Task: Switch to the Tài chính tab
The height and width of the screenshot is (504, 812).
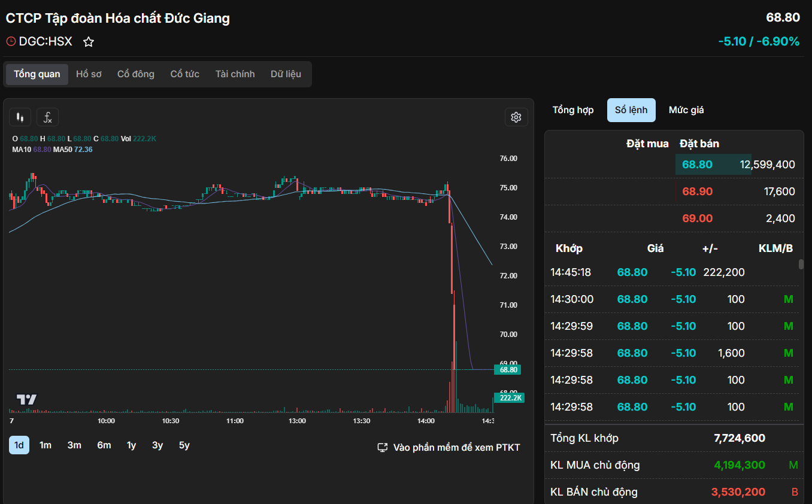Action: click(x=235, y=74)
